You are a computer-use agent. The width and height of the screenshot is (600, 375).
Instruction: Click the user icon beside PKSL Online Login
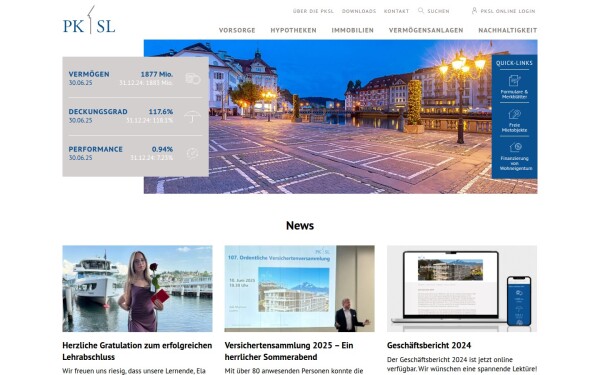474,11
